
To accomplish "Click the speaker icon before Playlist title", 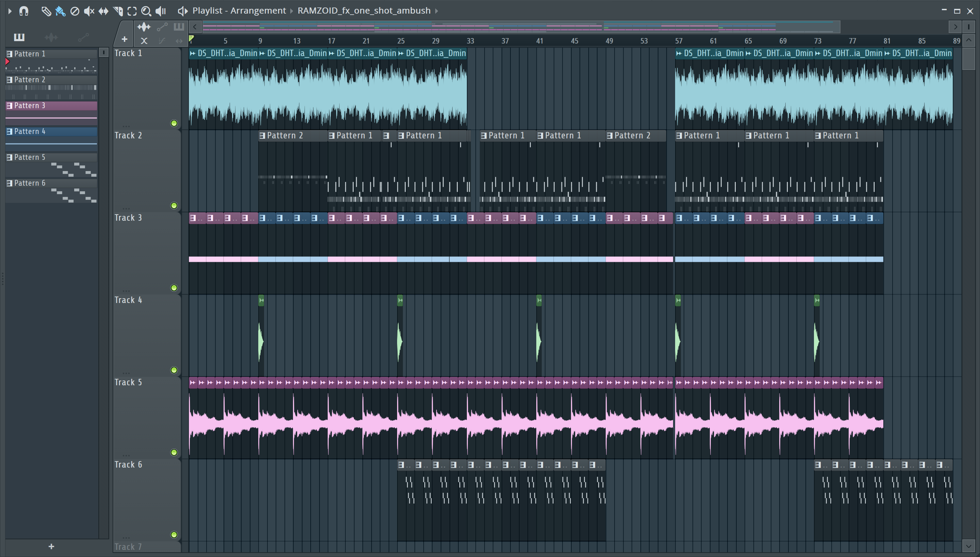I will tap(183, 11).
